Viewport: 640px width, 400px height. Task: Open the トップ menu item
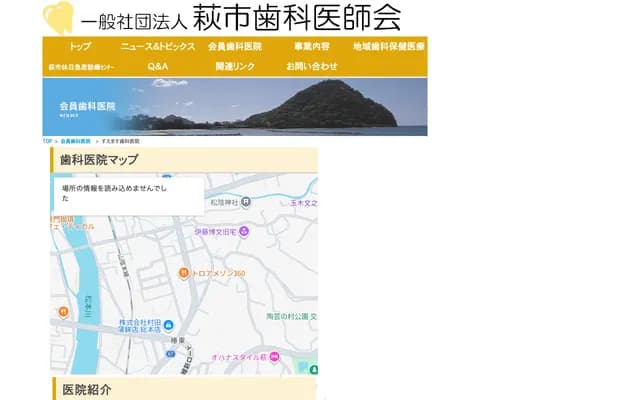(x=80, y=47)
